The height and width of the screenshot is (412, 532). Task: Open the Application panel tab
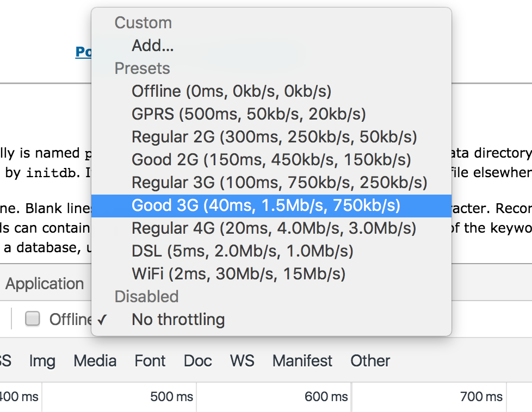point(45,284)
